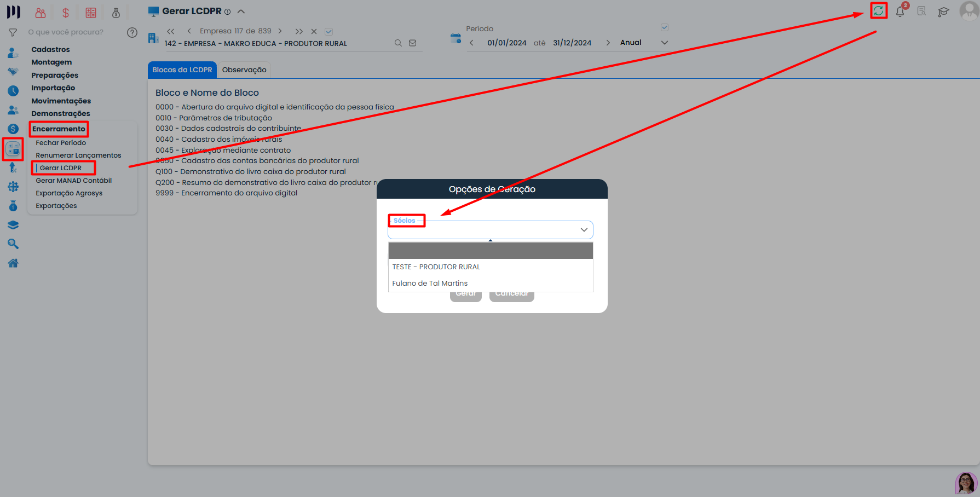Viewport: 980px width, 497px height.
Task: Select the blue dollar coin sidebar icon
Action: 13,129
